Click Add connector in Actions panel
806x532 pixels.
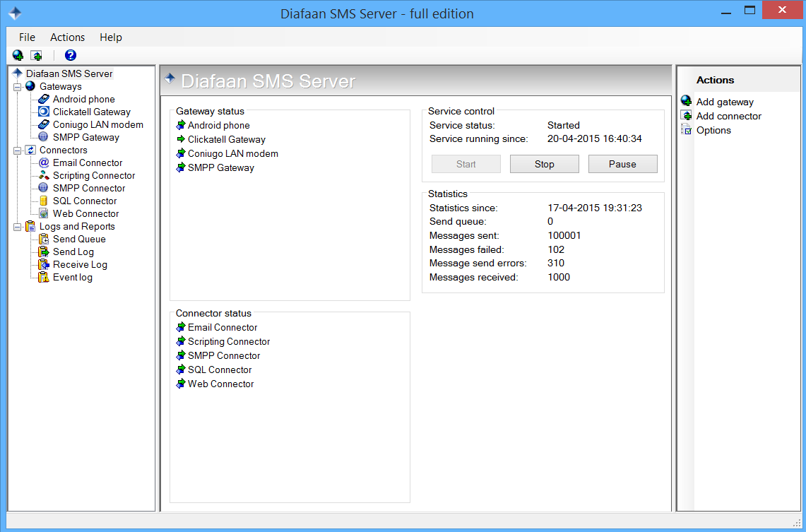tap(729, 116)
